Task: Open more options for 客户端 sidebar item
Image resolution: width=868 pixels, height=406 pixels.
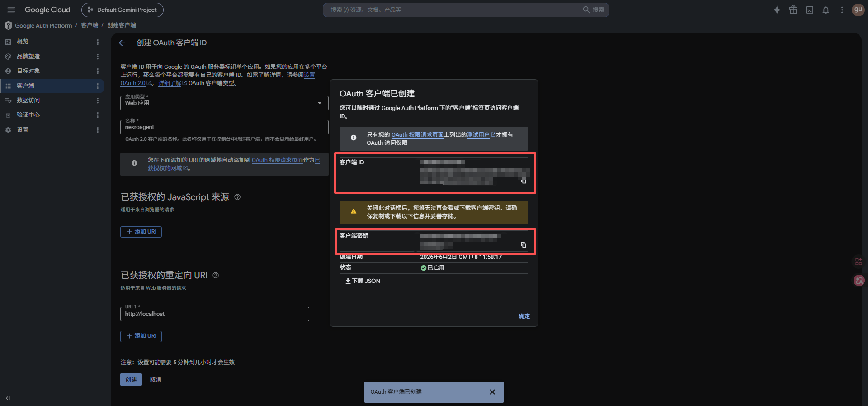Action: tap(98, 86)
